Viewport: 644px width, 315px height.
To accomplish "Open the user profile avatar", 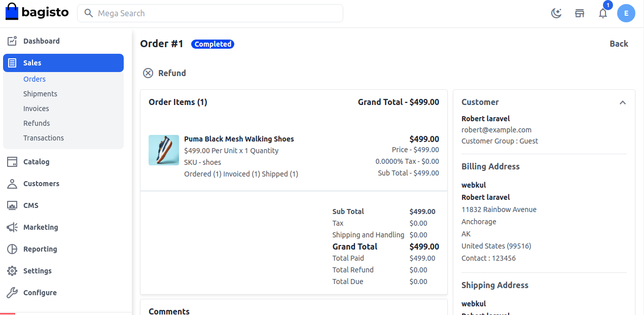I will coord(626,13).
